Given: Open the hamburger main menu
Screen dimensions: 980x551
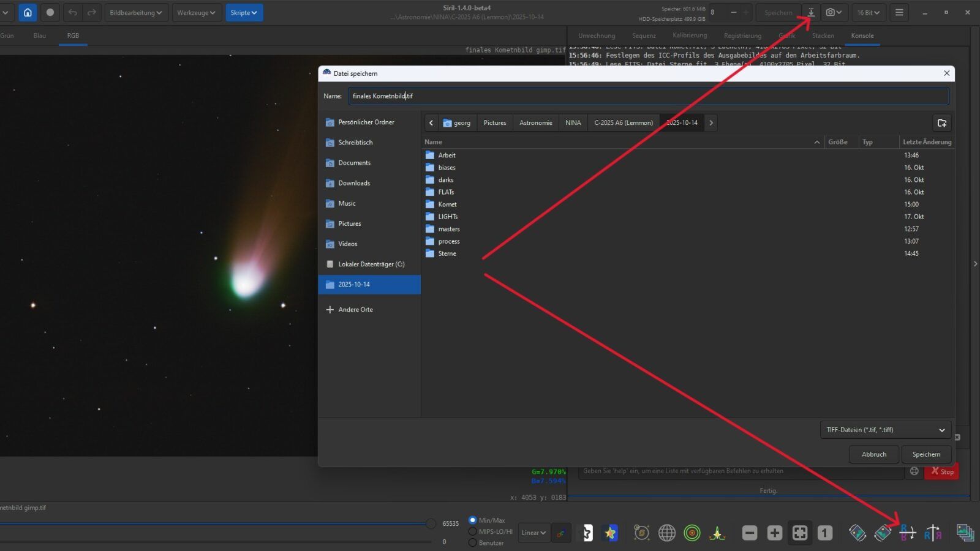Looking at the screenshot, I should pos(899,12).
